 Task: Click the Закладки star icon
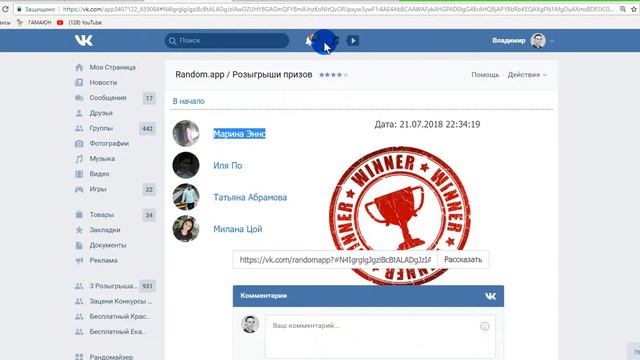(79, 230)
